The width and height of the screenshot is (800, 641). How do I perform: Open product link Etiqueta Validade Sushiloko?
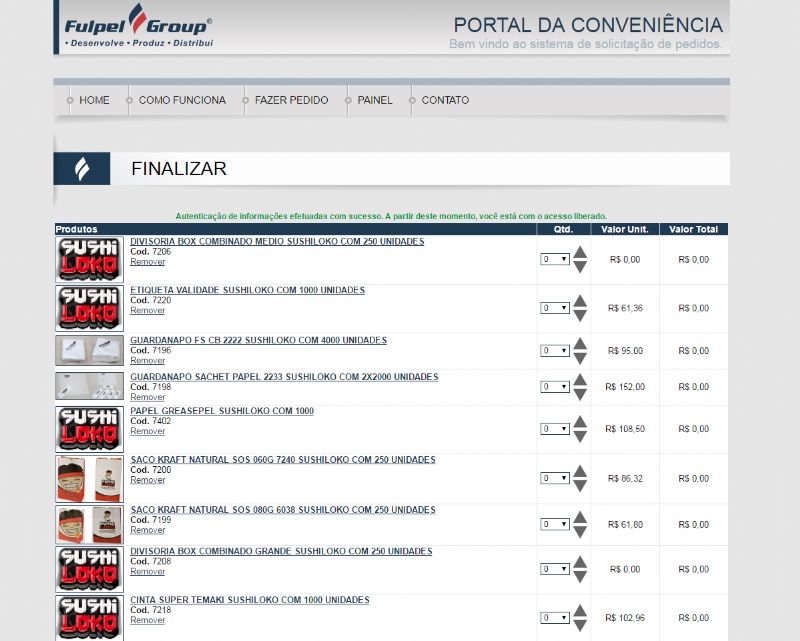tap(247, 290)
